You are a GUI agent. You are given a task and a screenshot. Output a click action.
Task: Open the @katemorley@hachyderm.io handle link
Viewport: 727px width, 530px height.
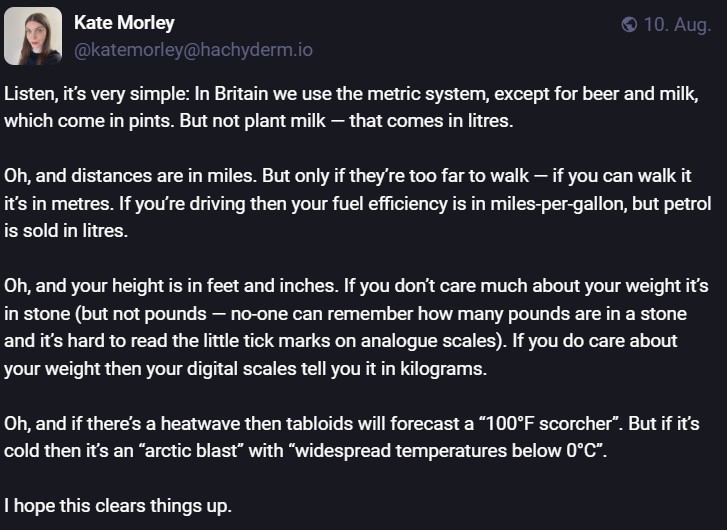pyautogui.click(x=193, y=50)
